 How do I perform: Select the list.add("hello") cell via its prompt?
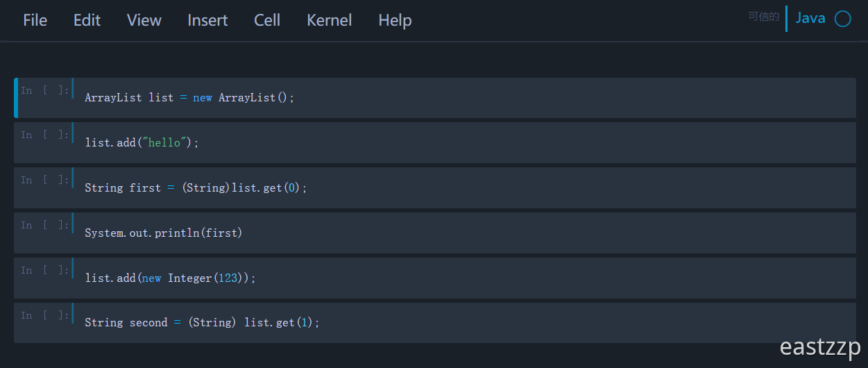click(44, 135)
